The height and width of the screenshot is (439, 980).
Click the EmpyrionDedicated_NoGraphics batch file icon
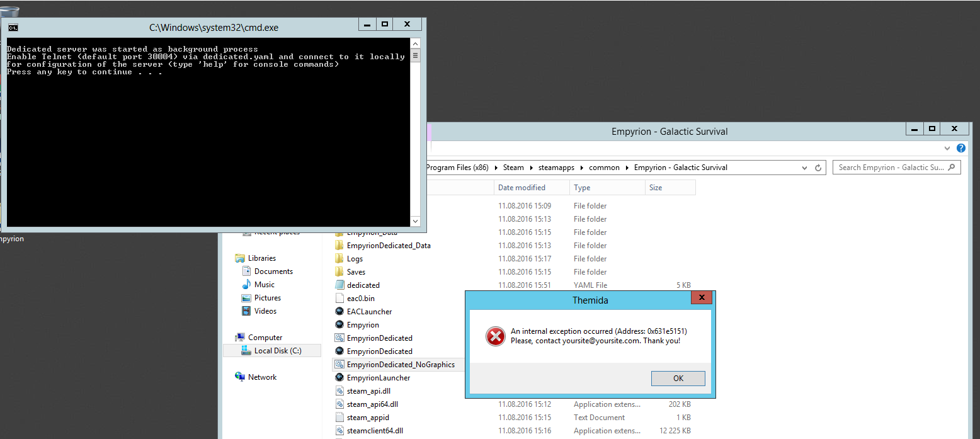(339, 365)
